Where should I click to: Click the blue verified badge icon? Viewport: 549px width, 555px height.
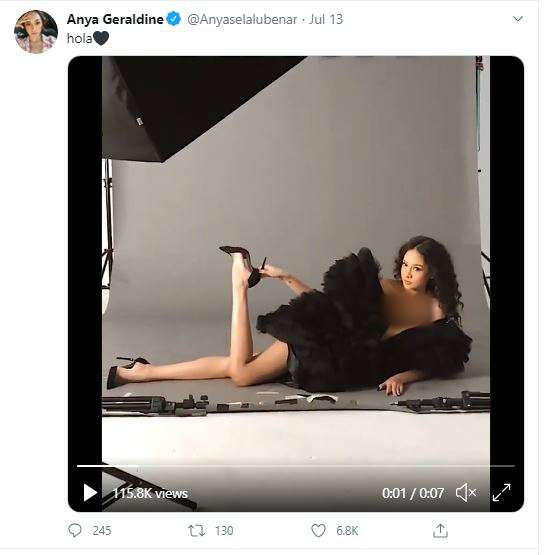[x=174, y=19]
